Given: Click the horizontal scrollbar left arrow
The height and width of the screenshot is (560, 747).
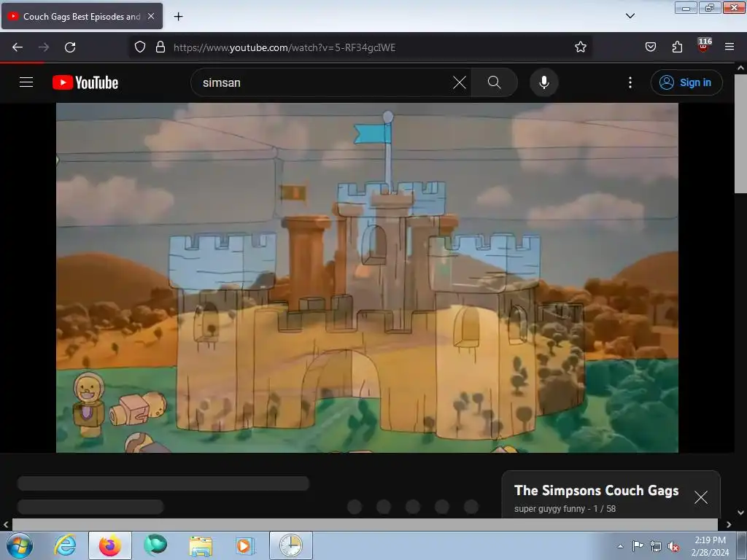Looking at the screenshot, I should (x=6, y=524).
